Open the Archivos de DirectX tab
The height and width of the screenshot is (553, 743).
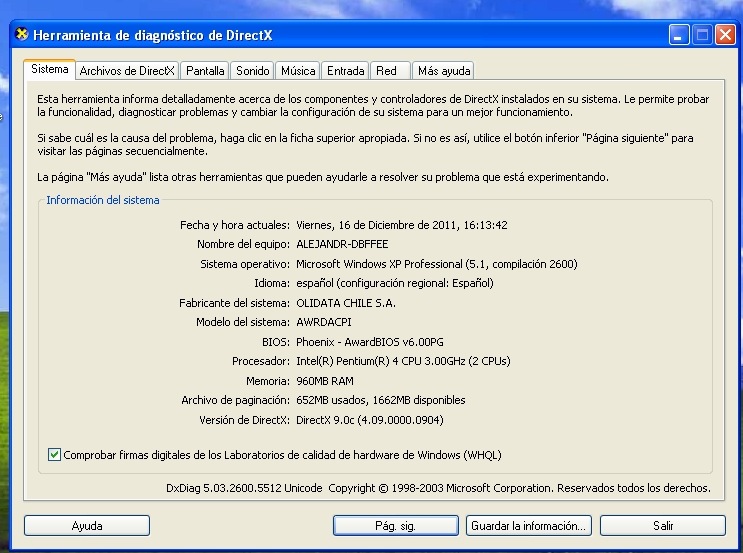[127, 71]
